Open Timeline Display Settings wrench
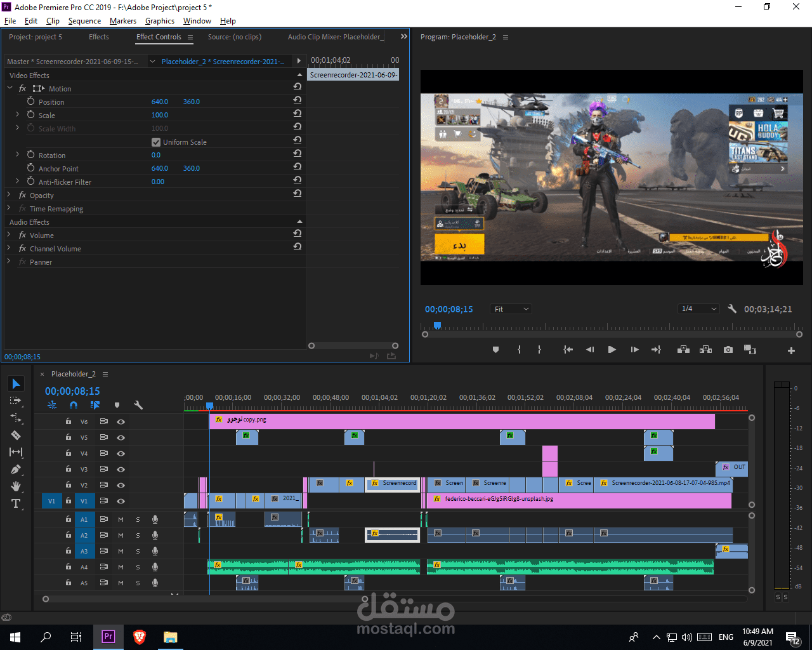This screenshot has height=650, width=812. tap(138, 405)
